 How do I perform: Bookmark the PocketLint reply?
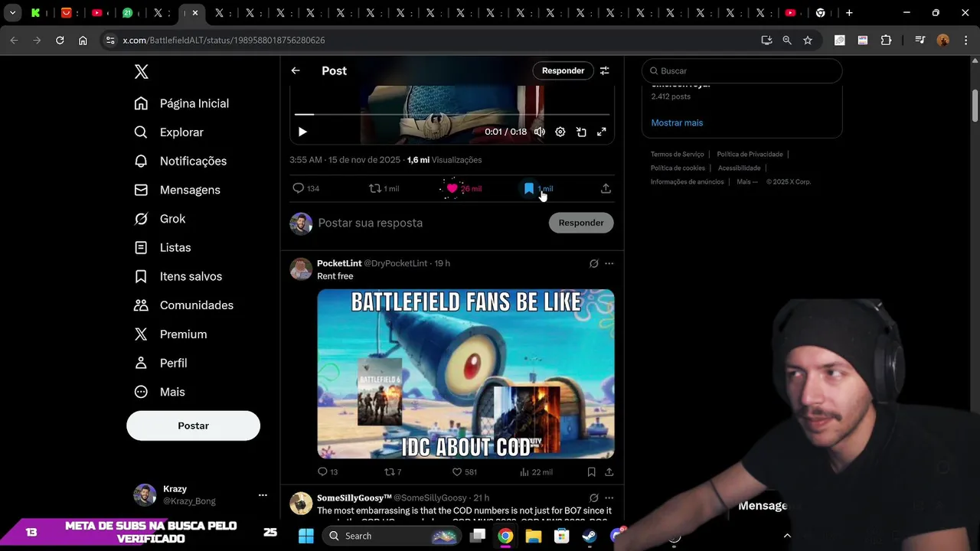[591, 472]
